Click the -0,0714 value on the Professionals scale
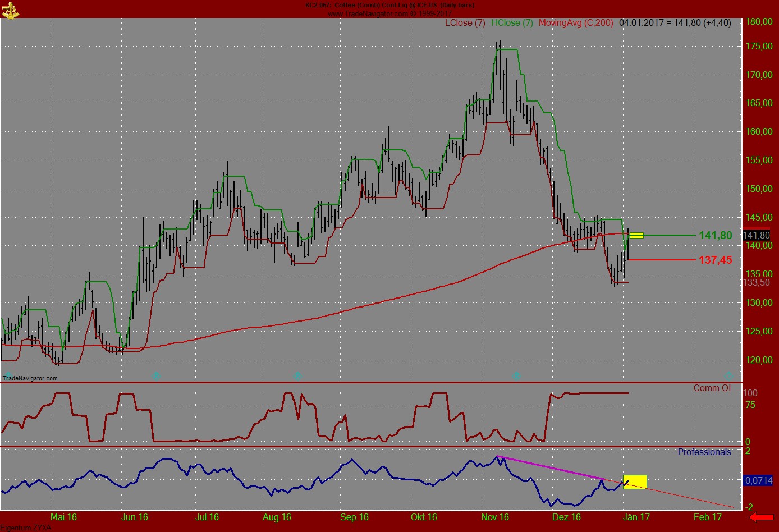This screenshot has height=532, width=779. 757,480
